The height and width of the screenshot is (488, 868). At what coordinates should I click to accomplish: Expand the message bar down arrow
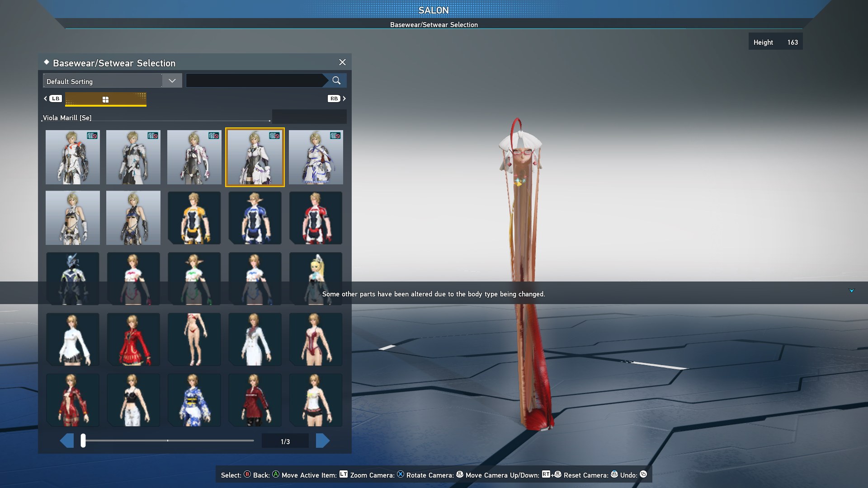(x=851, y=291)
